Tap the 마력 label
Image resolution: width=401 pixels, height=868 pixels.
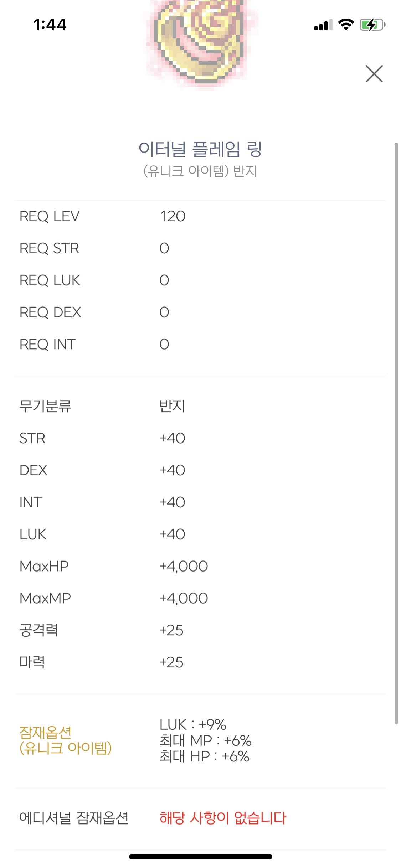32,662
